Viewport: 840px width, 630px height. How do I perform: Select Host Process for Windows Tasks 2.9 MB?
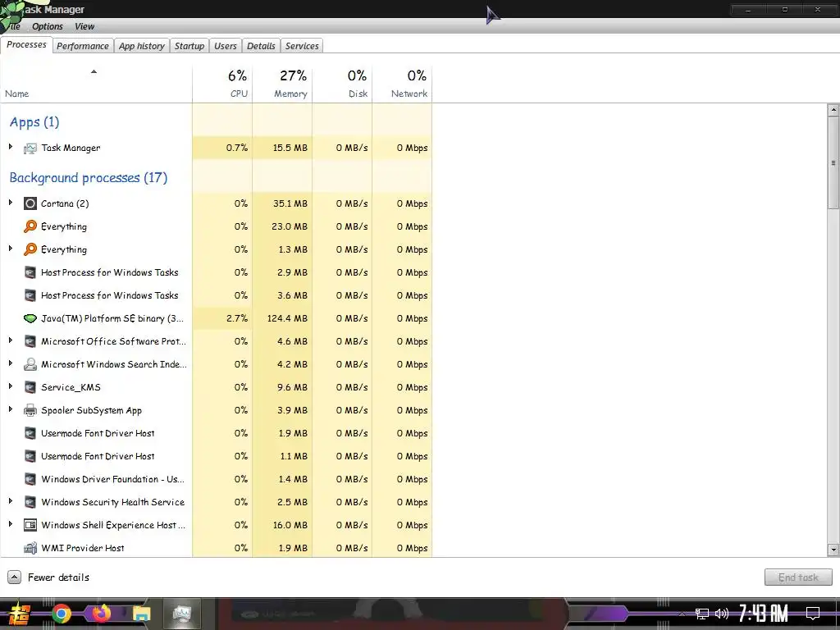click(x=216, y=272)
